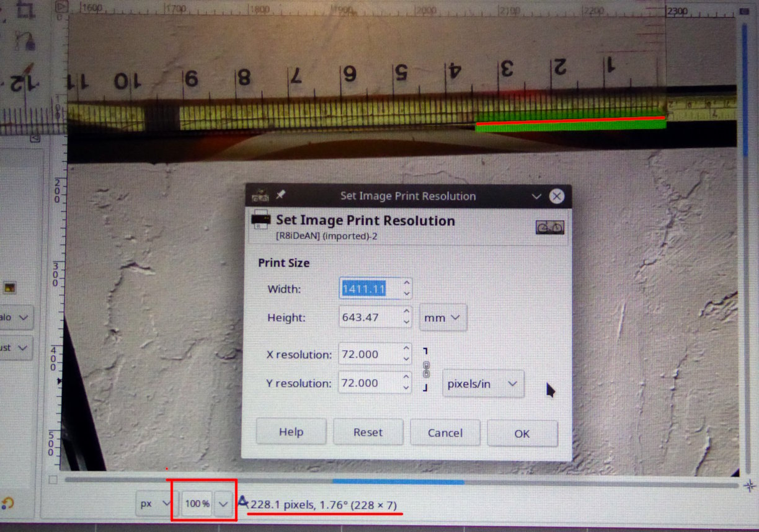Click the horizontal canvas scrollbar thumb
The width and height of the screenshot is (759, 532).
tap(398, 481)
